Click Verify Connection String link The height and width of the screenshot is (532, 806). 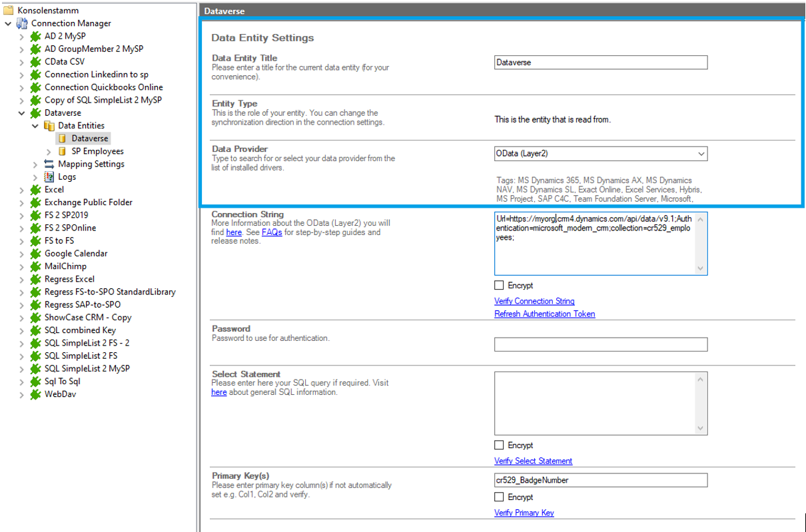coord(534,302)
